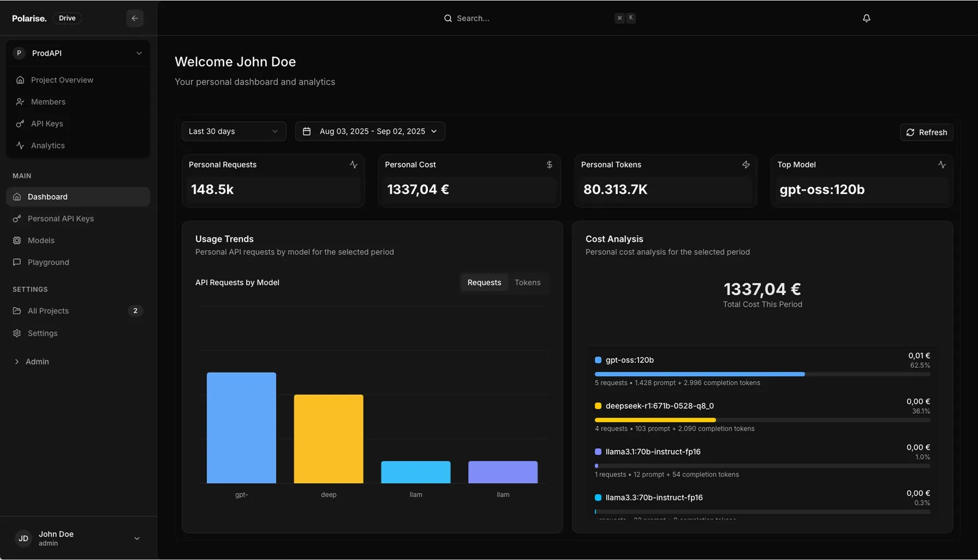This screenshot has width=978, height=560.
Task: Switch chart to Requests view
Action: (484, 283)
